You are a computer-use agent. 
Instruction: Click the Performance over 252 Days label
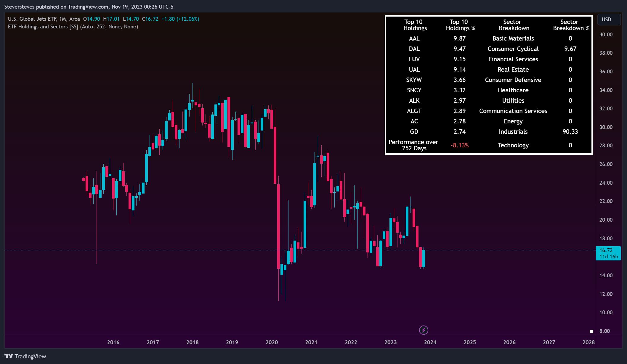413,145
